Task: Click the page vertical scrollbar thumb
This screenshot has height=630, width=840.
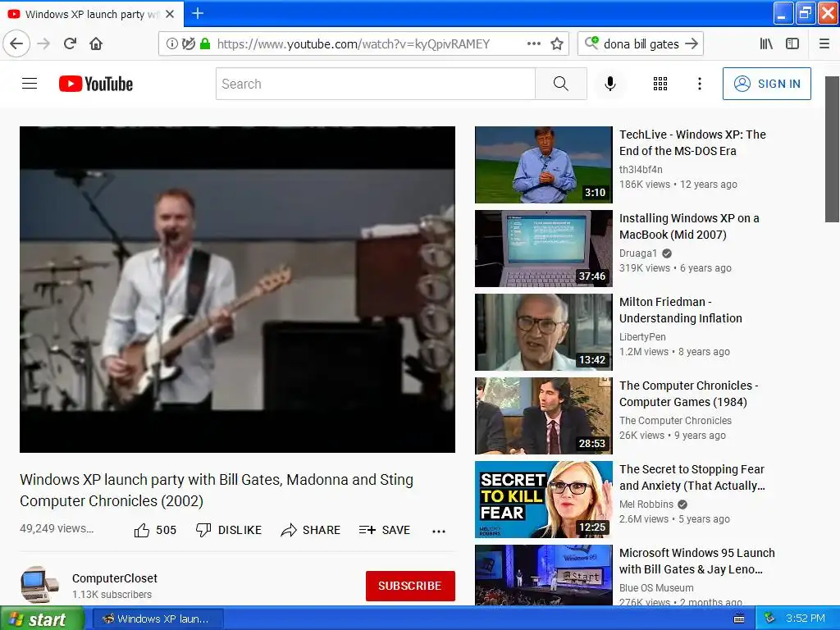Action: tap(832, 149)
